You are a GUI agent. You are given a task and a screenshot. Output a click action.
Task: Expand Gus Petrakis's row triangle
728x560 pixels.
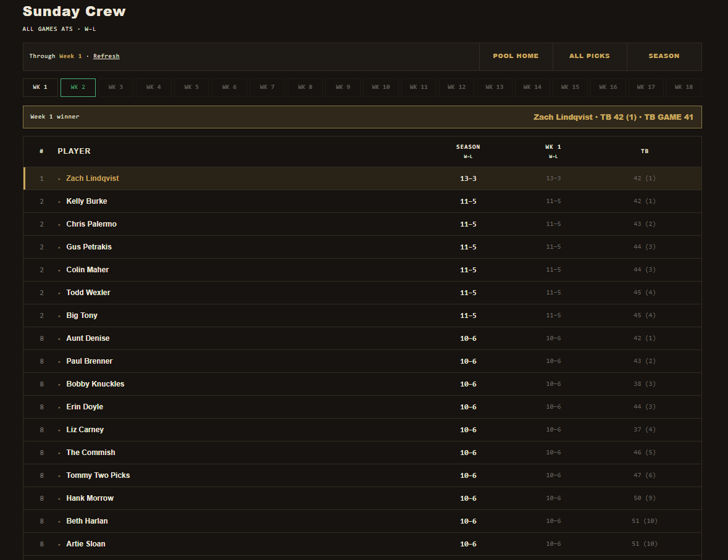[59, 247]
